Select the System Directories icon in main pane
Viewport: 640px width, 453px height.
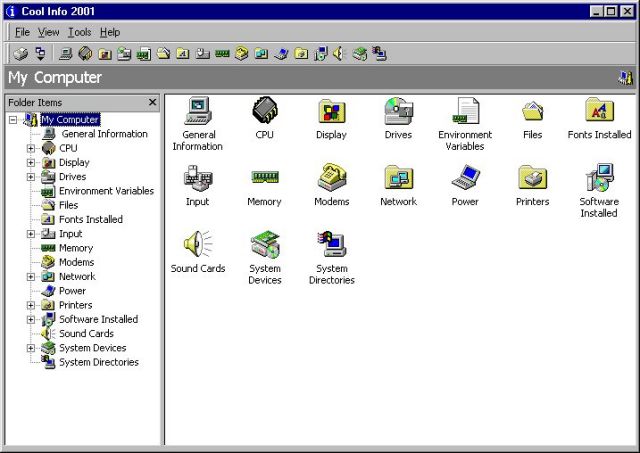(x=332, y=244)
